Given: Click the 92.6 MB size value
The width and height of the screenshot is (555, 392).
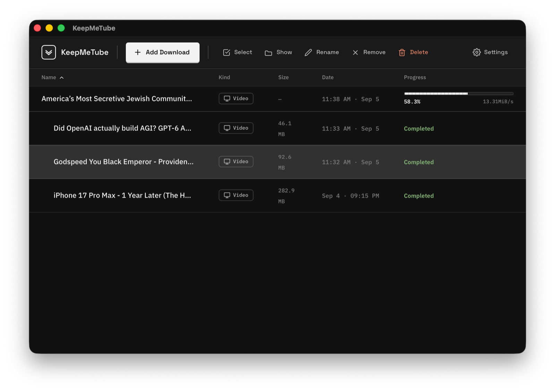Looking at the screenshot, I should (x=285, y=162).
